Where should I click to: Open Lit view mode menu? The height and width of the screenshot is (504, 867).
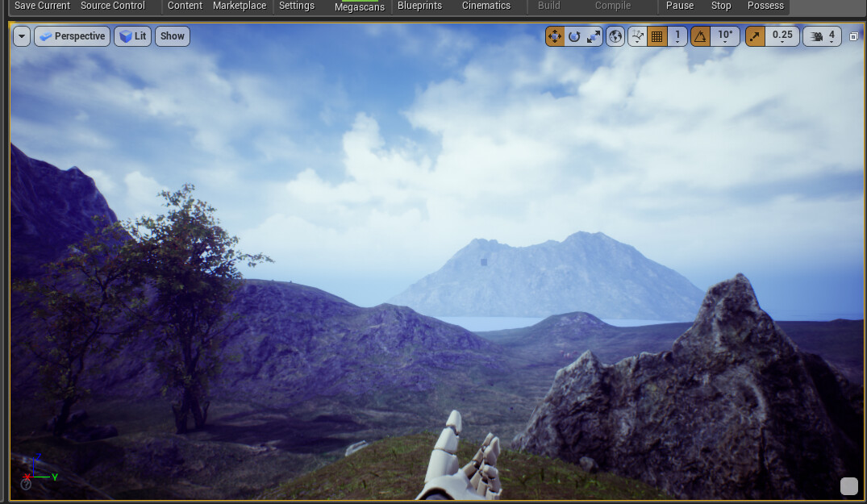[133, 36]
